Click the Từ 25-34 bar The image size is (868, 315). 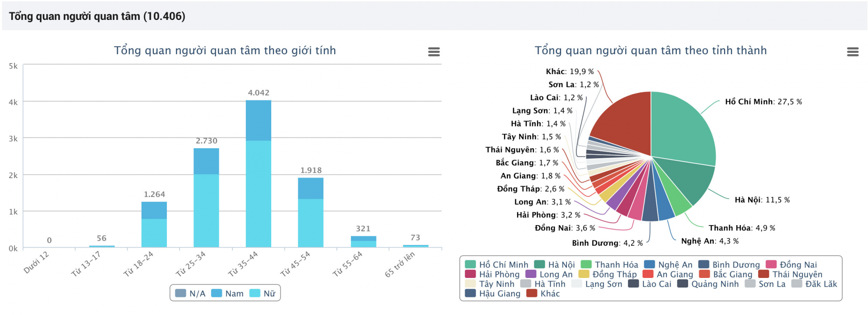(206, 208)
